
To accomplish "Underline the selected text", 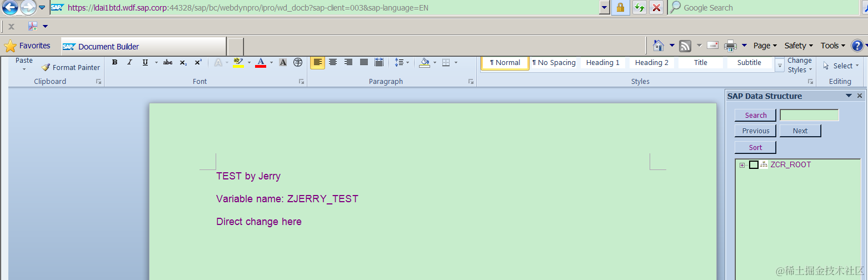I will coord(145,62).
